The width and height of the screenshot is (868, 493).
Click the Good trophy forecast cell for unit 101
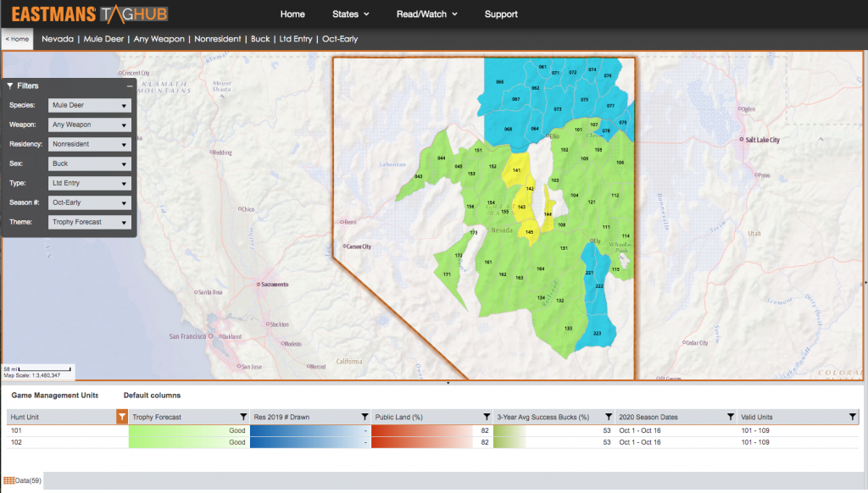189,430
